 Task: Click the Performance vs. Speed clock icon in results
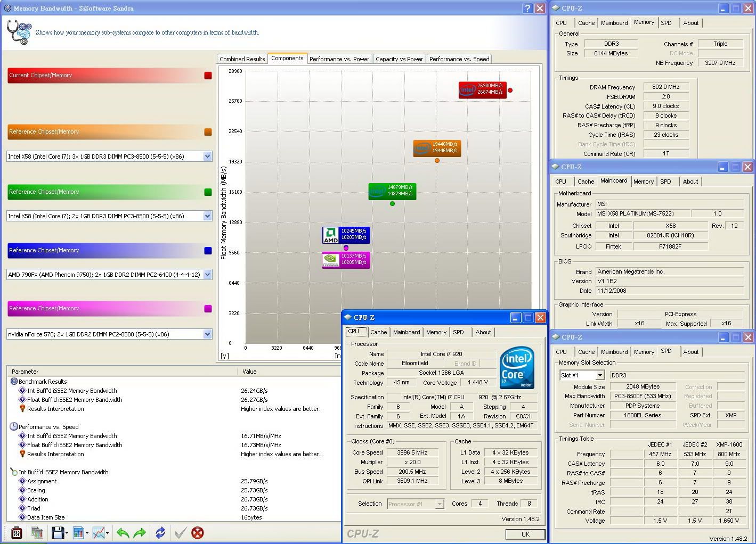pos(14,427)
